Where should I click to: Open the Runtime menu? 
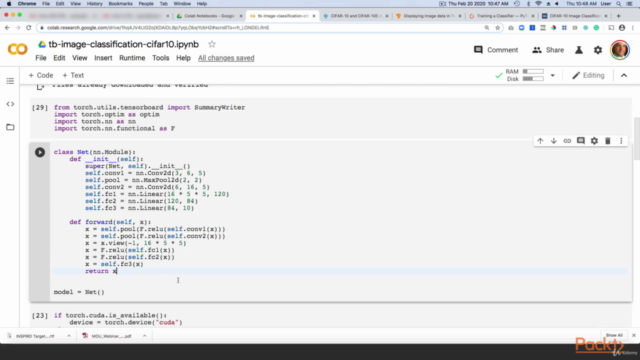(132, 58)
